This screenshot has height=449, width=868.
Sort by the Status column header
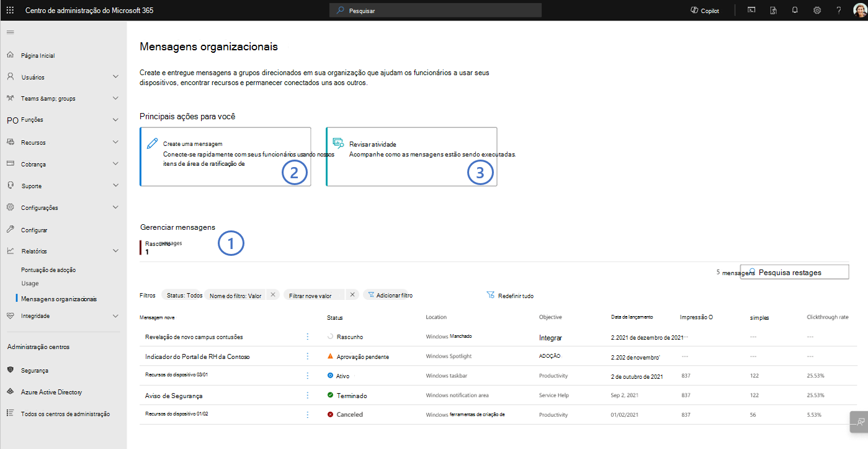click(335, 317)
